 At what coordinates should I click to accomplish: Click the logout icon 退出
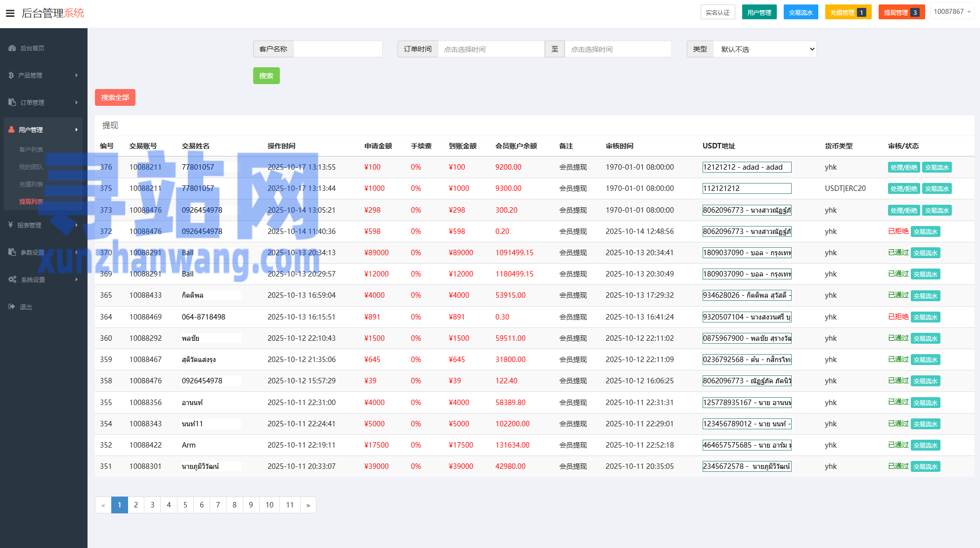[12, 307]
